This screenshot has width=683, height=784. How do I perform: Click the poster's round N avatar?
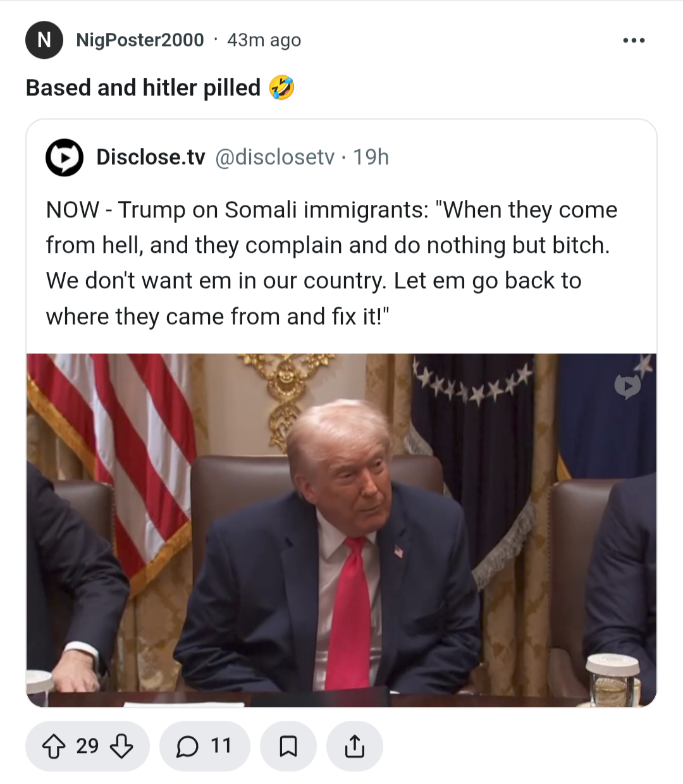tap(44, 40)
